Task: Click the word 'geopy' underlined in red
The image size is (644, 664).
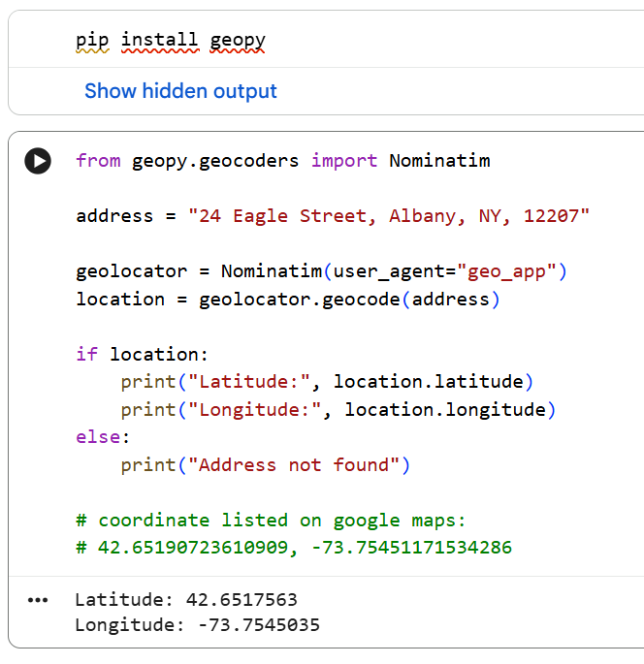Action: (x=238, y=42)
